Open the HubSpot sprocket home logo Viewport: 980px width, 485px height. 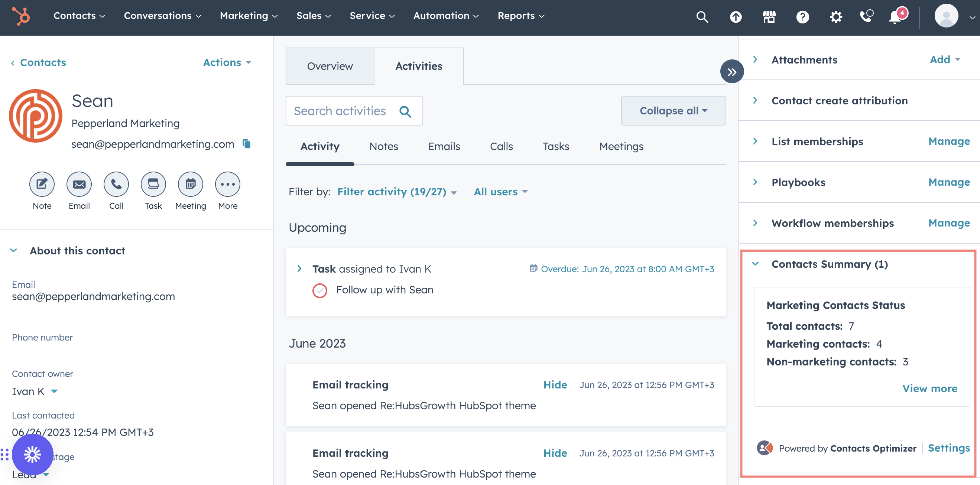[20, 16]
